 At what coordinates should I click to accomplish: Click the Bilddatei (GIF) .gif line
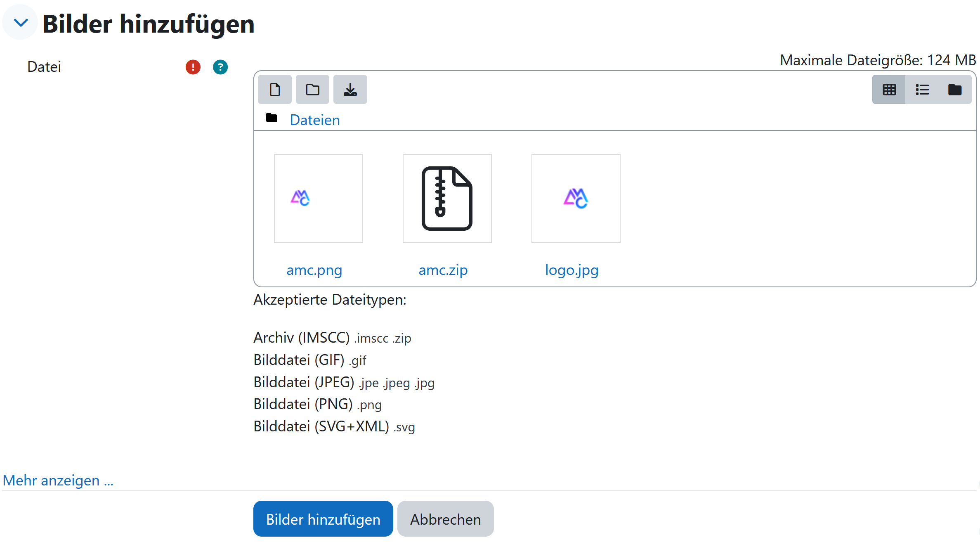click(x=310, y=360)
